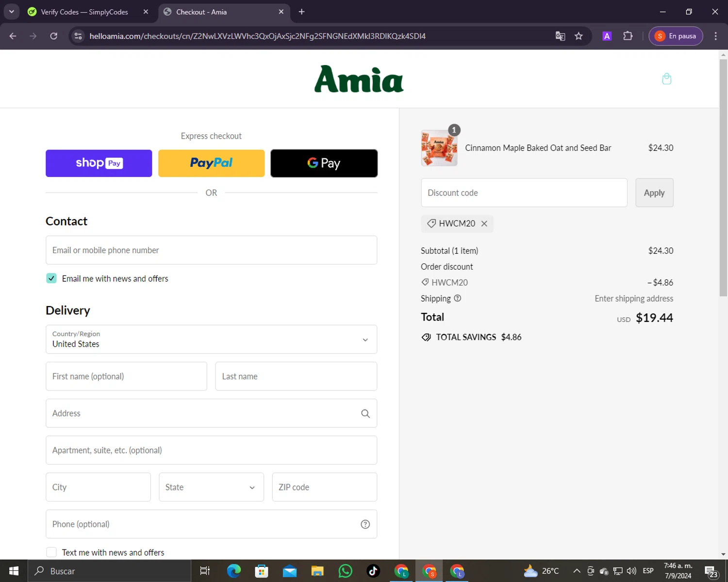Click the browser back arrow
This screenshot has height=582, width=728.
(13, 36)
